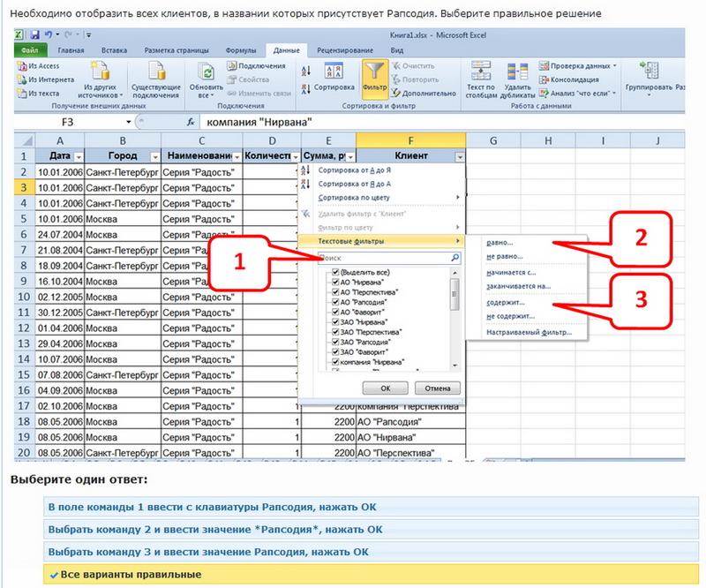Uncheck АО "Фаворит" in filter list

coord(335,312)
